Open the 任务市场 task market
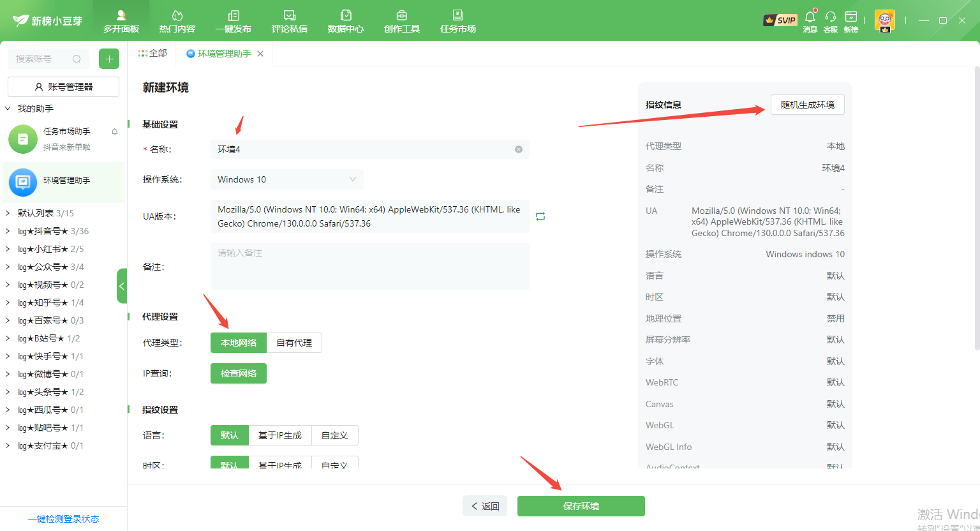Screen dimensions: 980x531 [458, 21]
